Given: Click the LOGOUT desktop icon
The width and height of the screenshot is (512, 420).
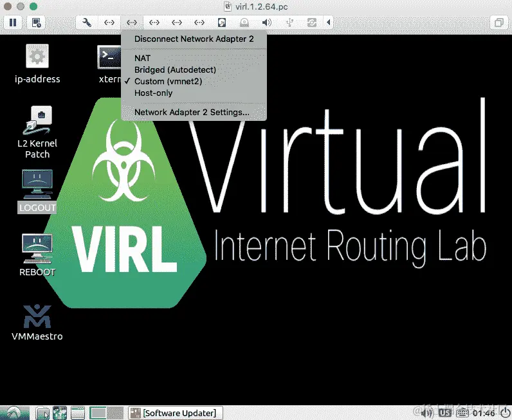Looking at the screenshot, I should click(37, 192).
